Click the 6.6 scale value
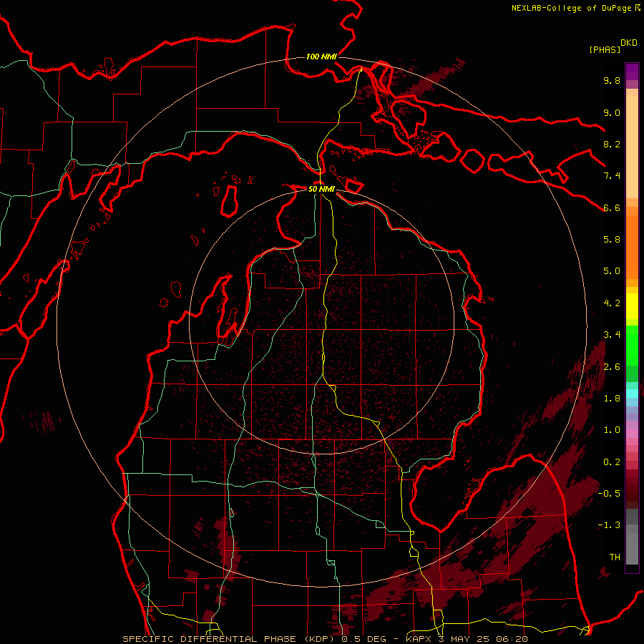Viewport: 644px width, 644px height. [x=612, y=208]
